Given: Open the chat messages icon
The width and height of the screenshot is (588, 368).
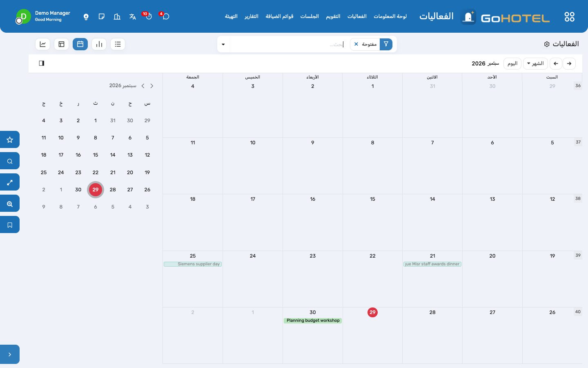Looking at the screenshot, I should 166,16.
